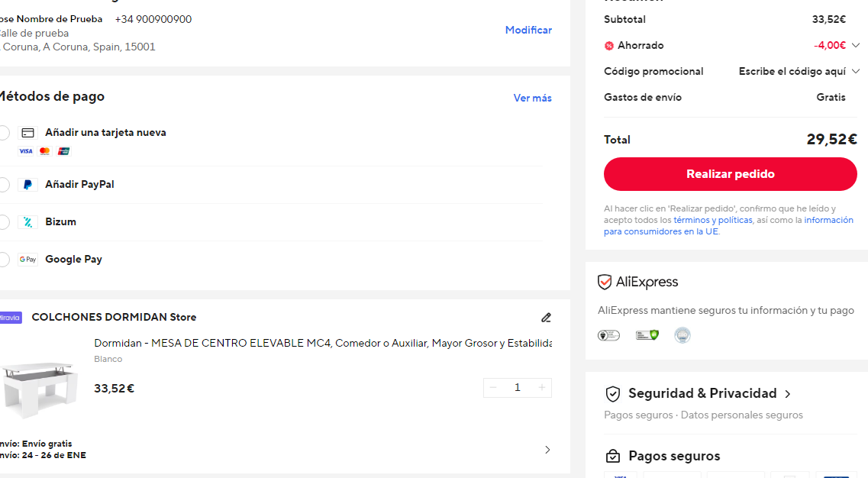Click the Mastercard logo under new card
Screen dimensions: 868x478
(45, 151)
